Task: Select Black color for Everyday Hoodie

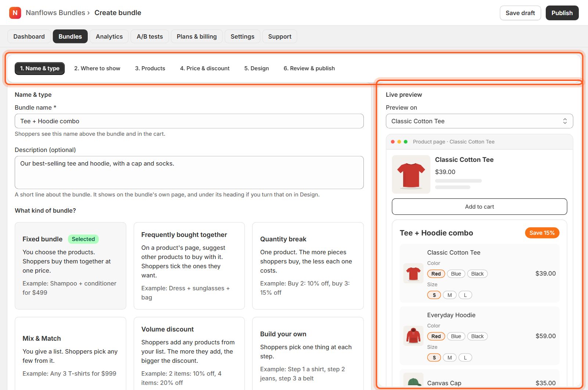Action: (477, 336)
